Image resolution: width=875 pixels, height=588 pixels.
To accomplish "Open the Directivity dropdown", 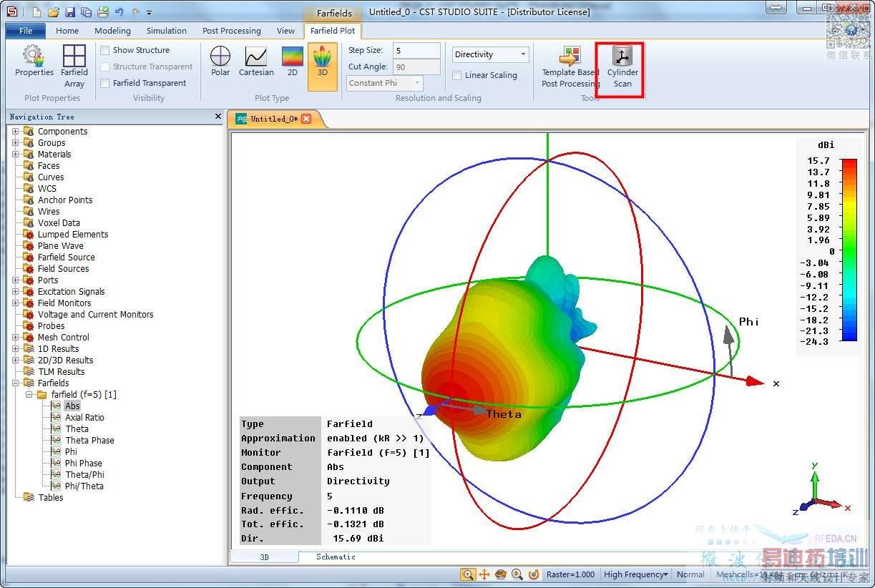I will pos(491,54).
